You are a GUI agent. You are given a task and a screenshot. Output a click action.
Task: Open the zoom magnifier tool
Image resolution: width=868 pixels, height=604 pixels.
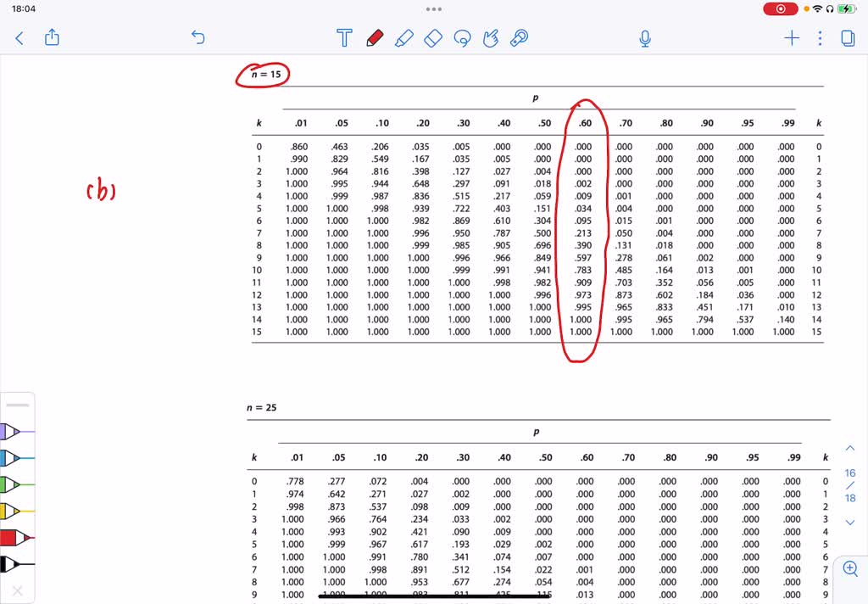pos(850,568)
